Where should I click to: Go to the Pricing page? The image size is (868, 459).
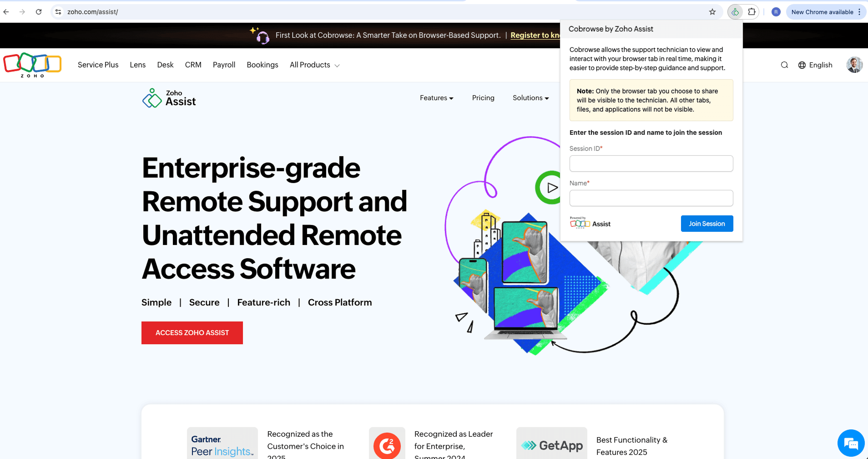click(483, 98)
